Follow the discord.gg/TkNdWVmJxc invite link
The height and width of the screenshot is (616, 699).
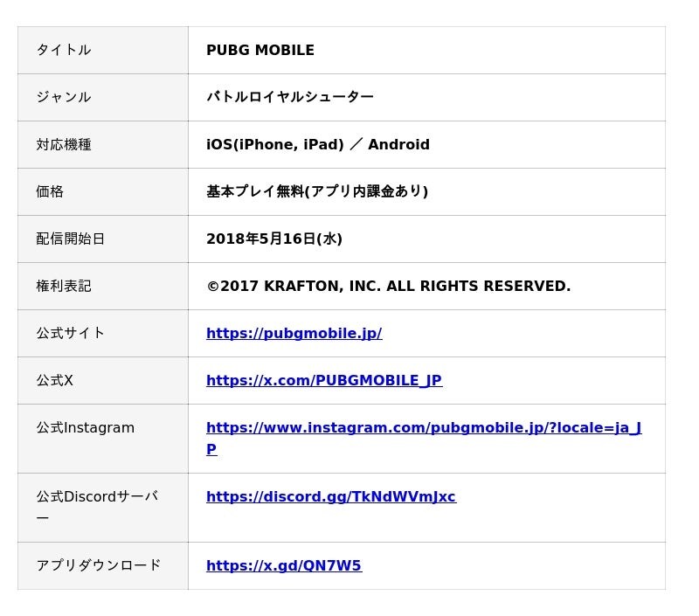(330, 496)
